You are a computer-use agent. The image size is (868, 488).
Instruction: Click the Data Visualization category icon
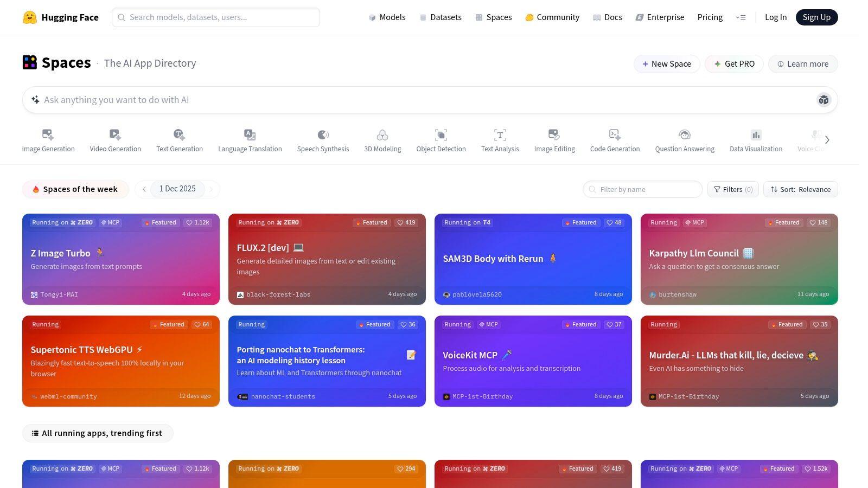(756, 134)
